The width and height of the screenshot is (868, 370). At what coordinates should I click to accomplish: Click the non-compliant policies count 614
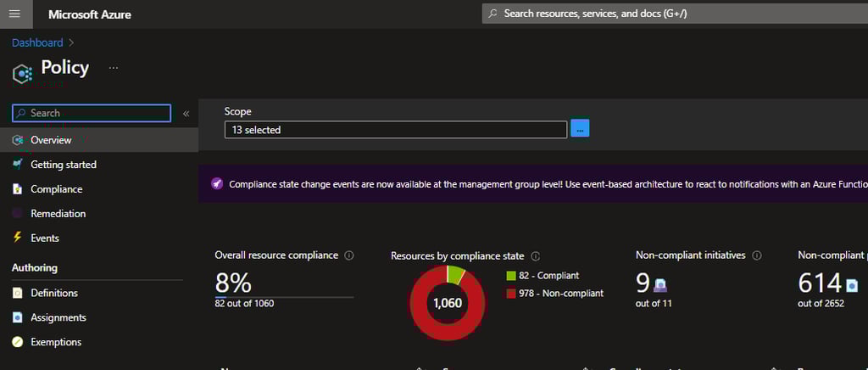pos(820,283)
